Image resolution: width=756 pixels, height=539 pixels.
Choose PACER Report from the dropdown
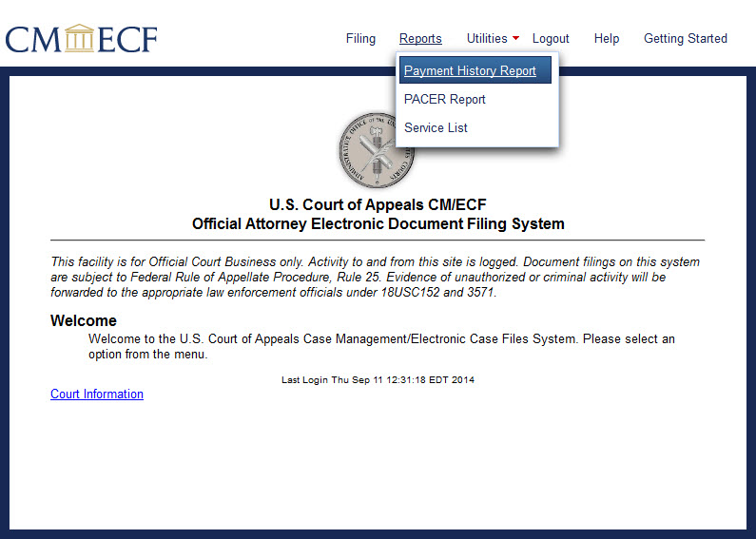(444, 100)
